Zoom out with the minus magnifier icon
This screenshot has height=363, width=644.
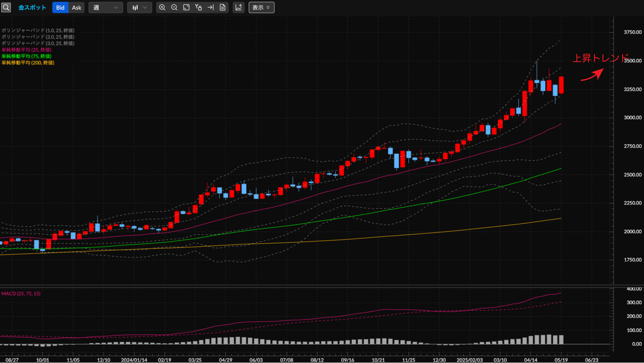tap(174, 7)
